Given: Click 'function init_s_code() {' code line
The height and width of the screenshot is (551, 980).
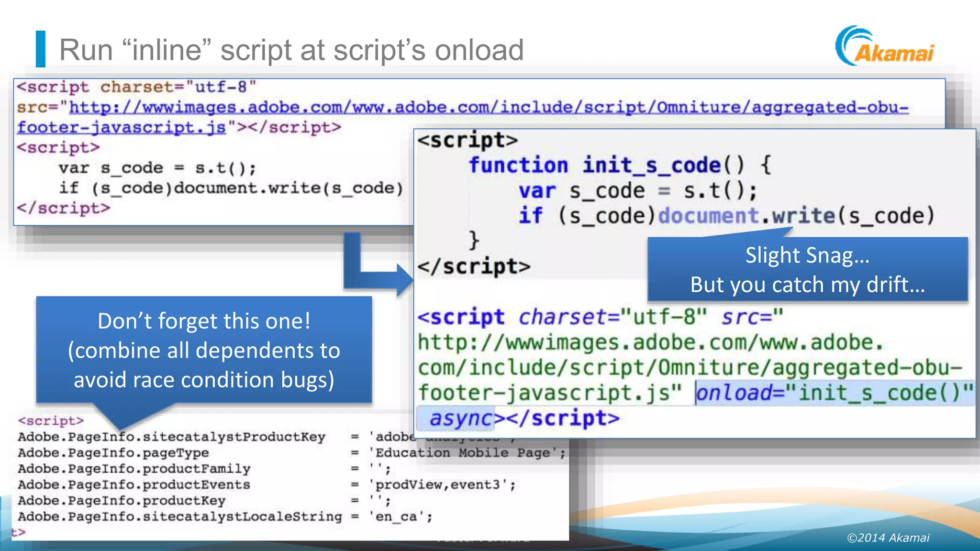Looking at the screenshot, I should [620, 165].
